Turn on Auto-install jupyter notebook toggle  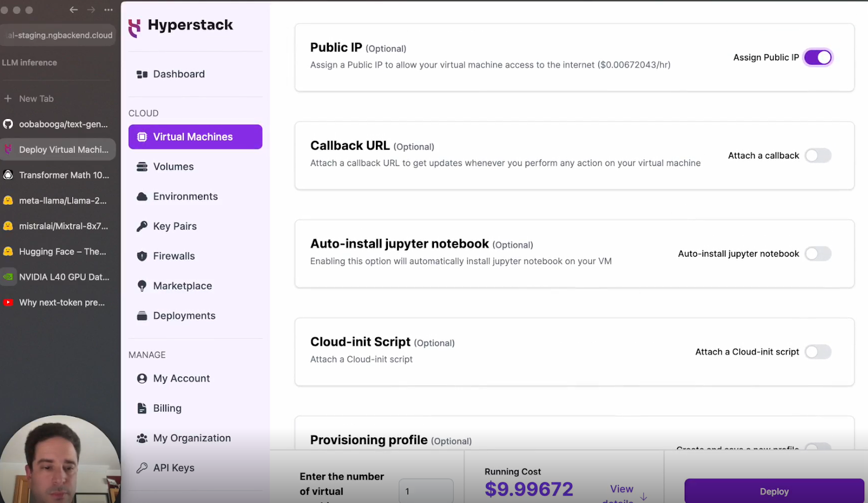pos(818,254)
